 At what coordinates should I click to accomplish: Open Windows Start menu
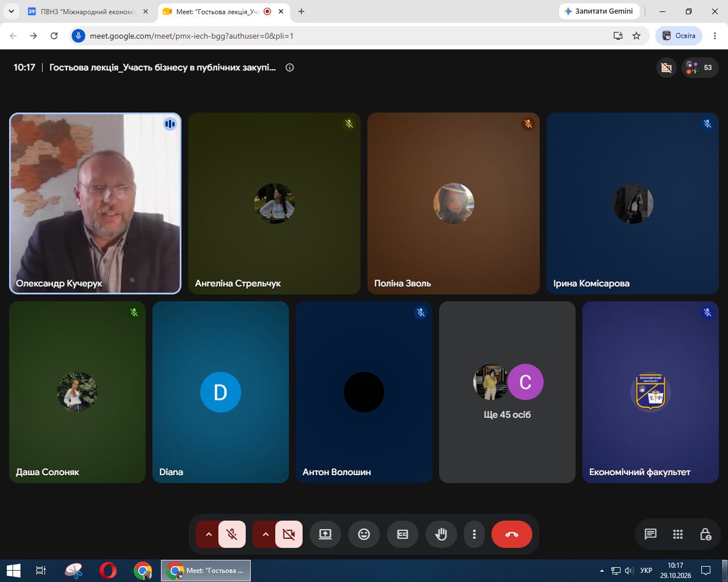pyautogui.click(x=13, y=571)
